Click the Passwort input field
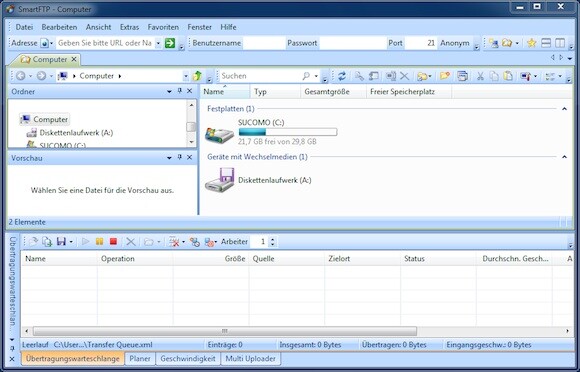The image size is (580, 372). click(352, 43)
